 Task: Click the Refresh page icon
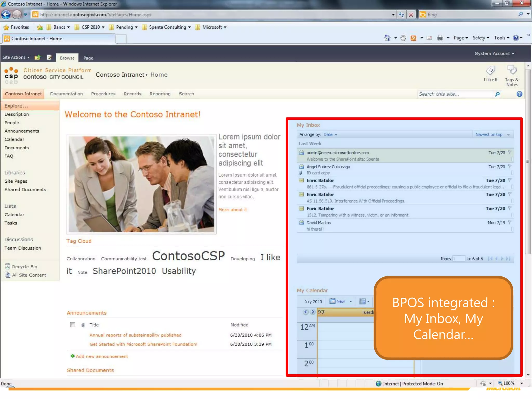401,15
